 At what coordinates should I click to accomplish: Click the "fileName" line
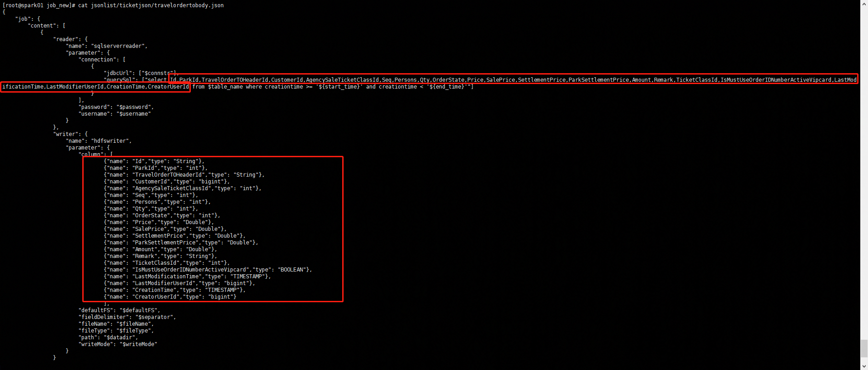116,324
